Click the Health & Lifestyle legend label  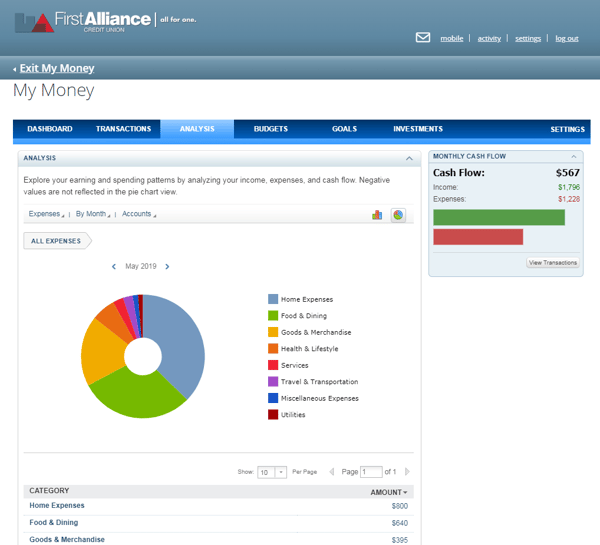coord(310,349)
